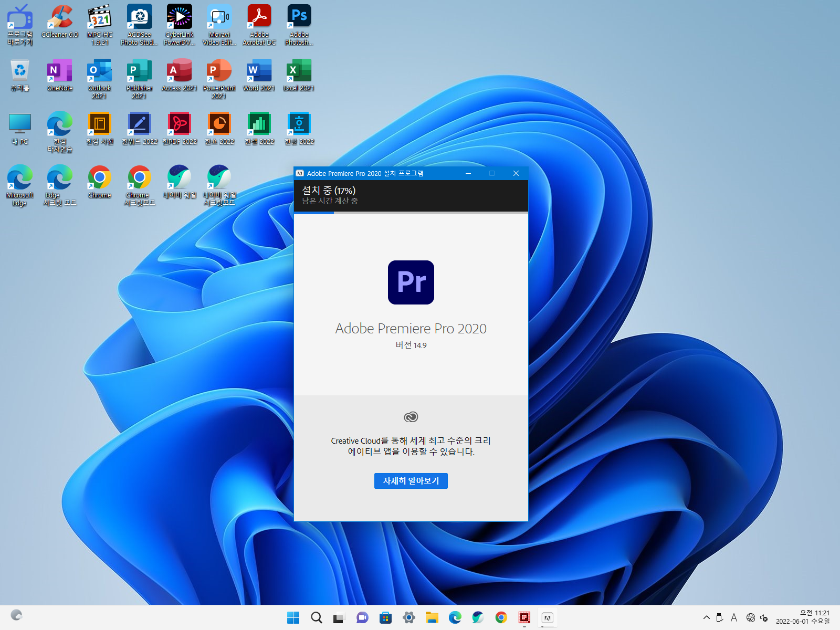The height and width of the screenshot is (630, 840).
Task: Click the USB safely remove tray icon
Action: [x=720, y=618]
